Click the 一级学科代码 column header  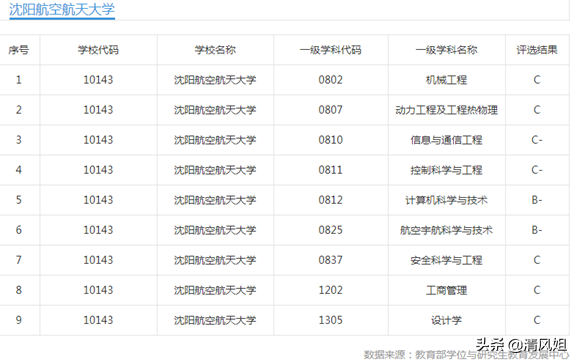tap(330, 50)
